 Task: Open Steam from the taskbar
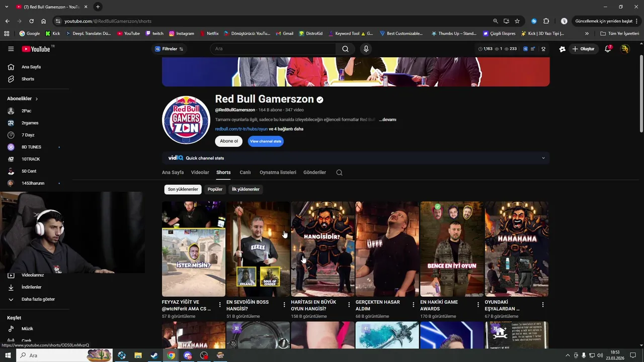tap(154, 355)
